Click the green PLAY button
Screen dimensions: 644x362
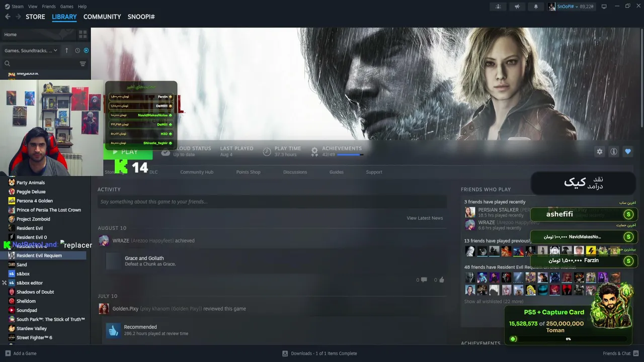128,152
